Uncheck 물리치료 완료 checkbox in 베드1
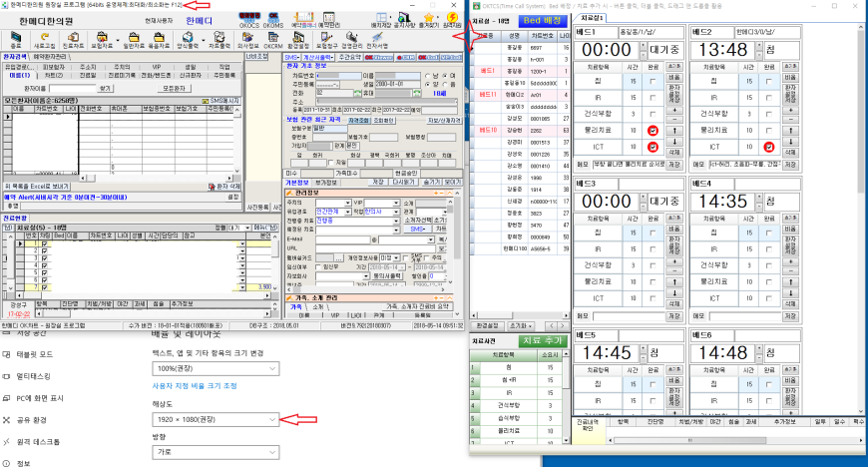Image resolution: width=868 pixels, height=467 pixels. [x=652, y=131]
